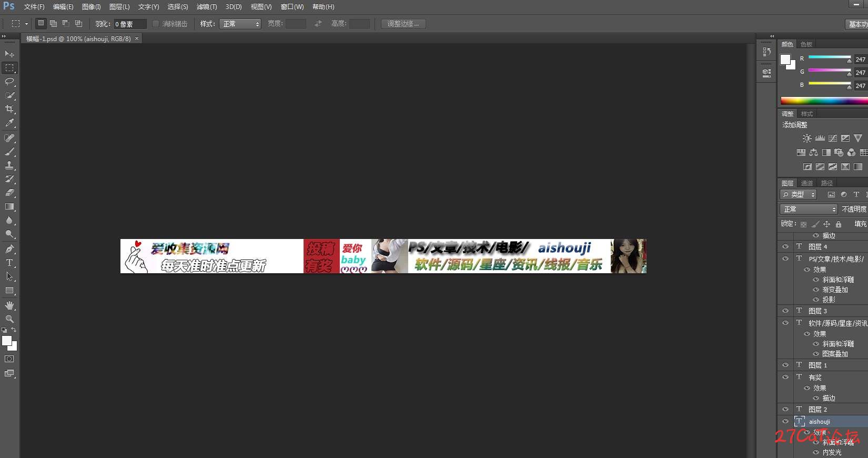
Task: Select the Spot Healing Brush tool
Action: (x=9, y=138)
